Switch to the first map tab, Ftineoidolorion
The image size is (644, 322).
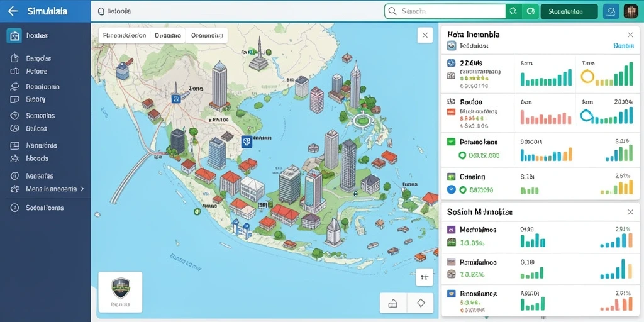click(125, 35)
